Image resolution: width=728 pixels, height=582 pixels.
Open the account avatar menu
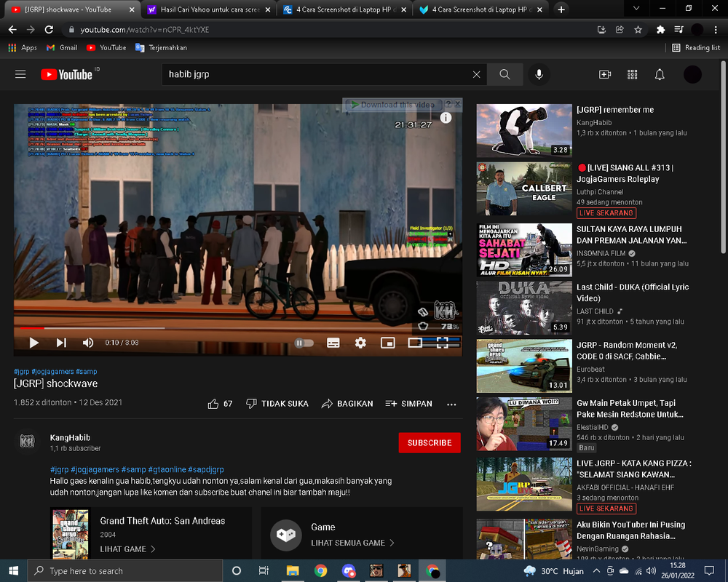(692, 74)
